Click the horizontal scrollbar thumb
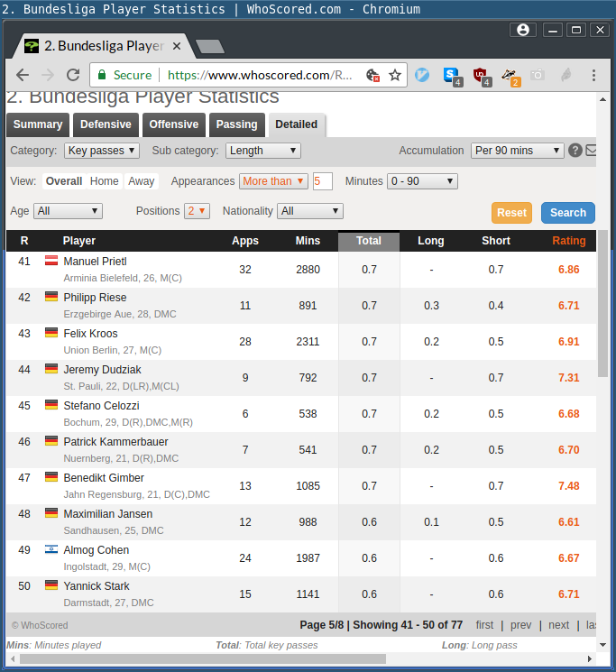Image resolution: width=616 pixels, height=672 pixels. click(203, 658)
